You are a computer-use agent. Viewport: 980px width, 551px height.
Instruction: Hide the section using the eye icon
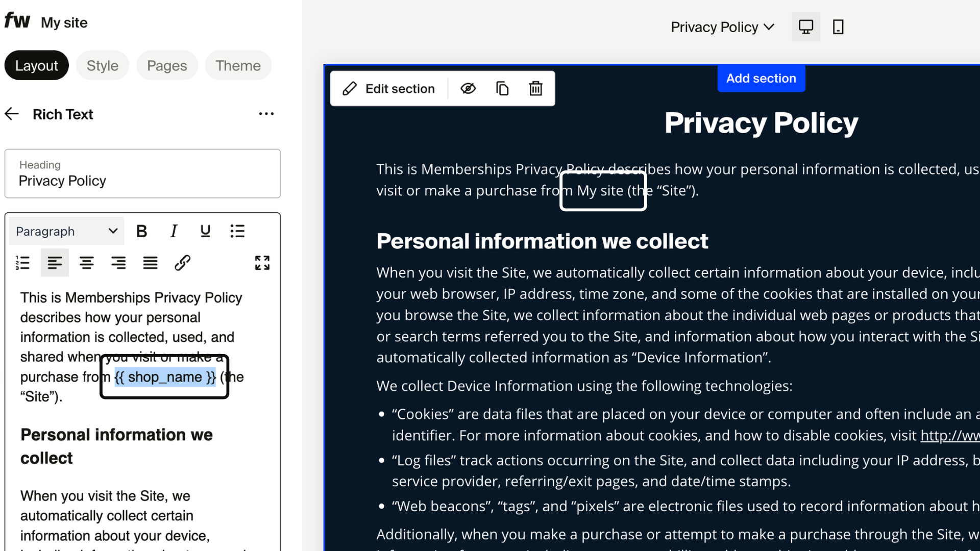(x=468, y=88)
